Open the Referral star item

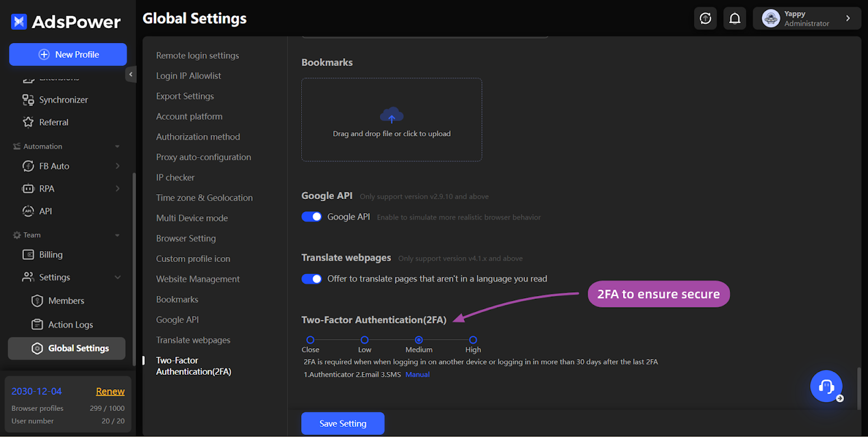(x=28, y=122)
